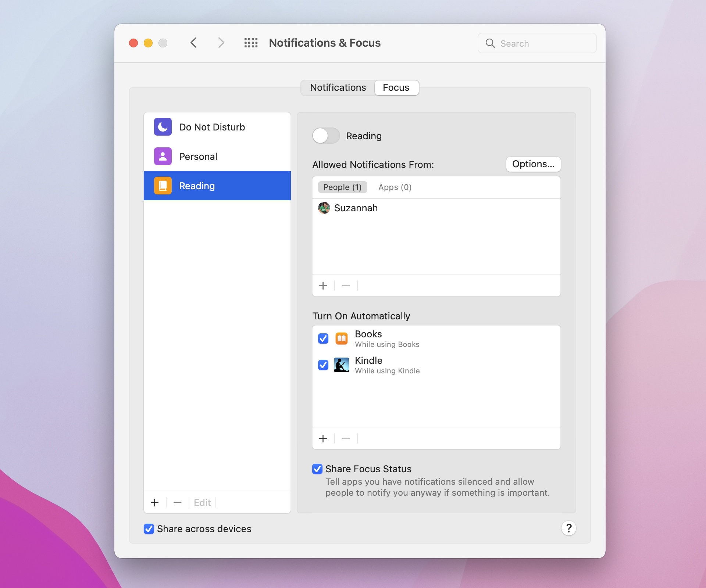The width and height of the screenshot is (706, 588).
Task: Uncheck Share across devices
Action: (x=149, y=529)
